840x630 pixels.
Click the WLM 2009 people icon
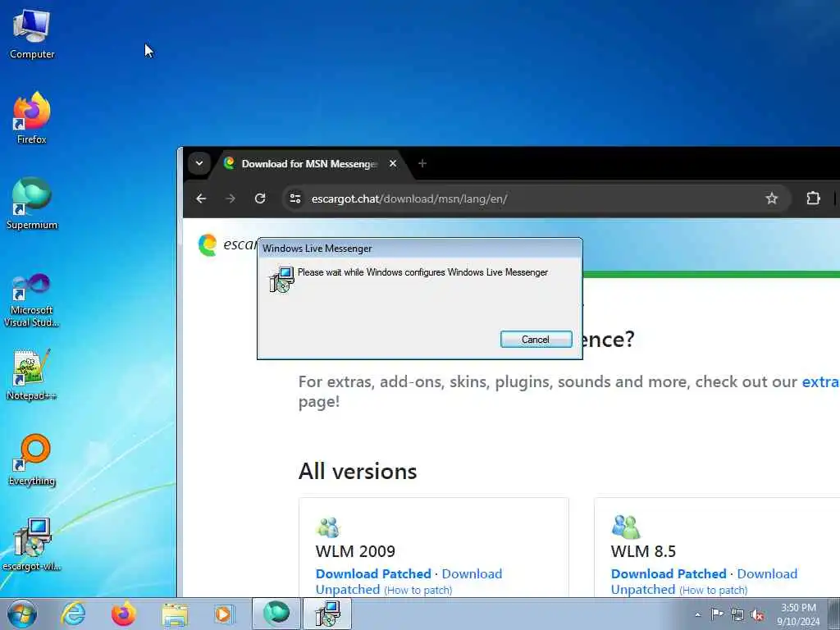328,527
